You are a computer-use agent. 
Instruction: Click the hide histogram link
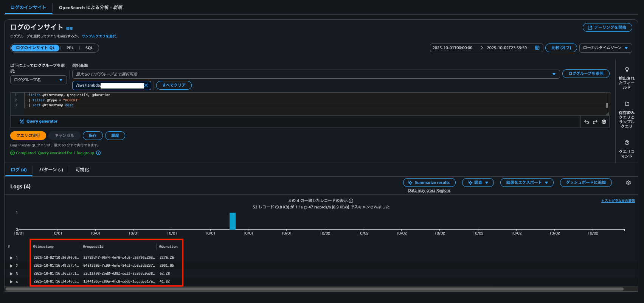(618, 201)
